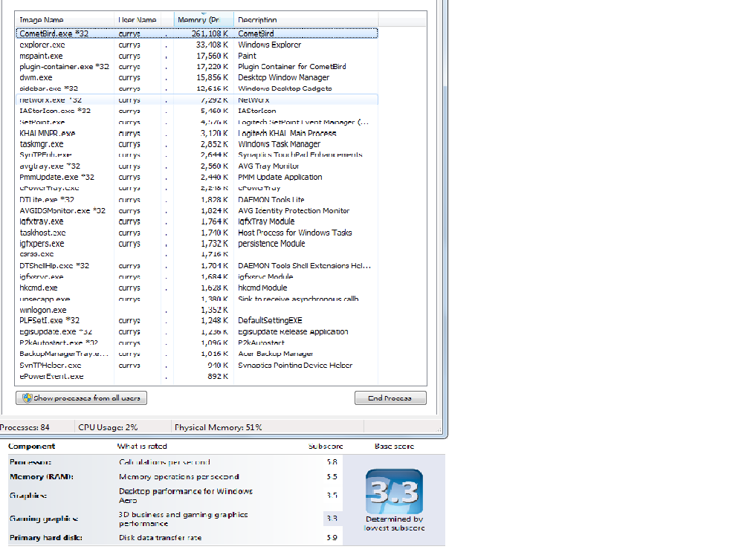Select the ePowerEvent.exe process
Image resolution: width=756 pixels, height=558 pixels.
click(197, 377)
